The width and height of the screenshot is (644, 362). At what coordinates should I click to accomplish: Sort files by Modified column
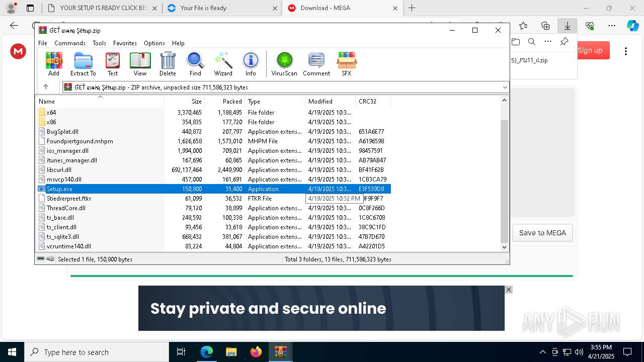pyautogui.click(x=330, y=101)
